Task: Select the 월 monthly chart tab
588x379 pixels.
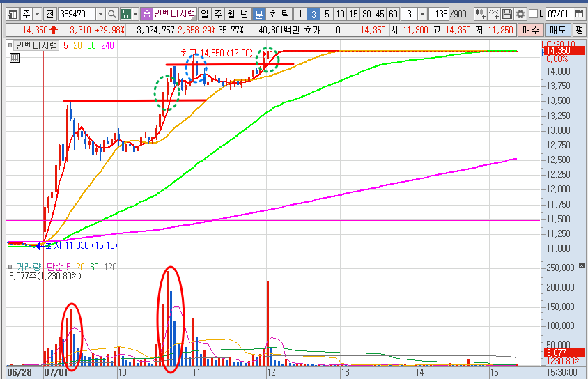Action: [231, 14]
